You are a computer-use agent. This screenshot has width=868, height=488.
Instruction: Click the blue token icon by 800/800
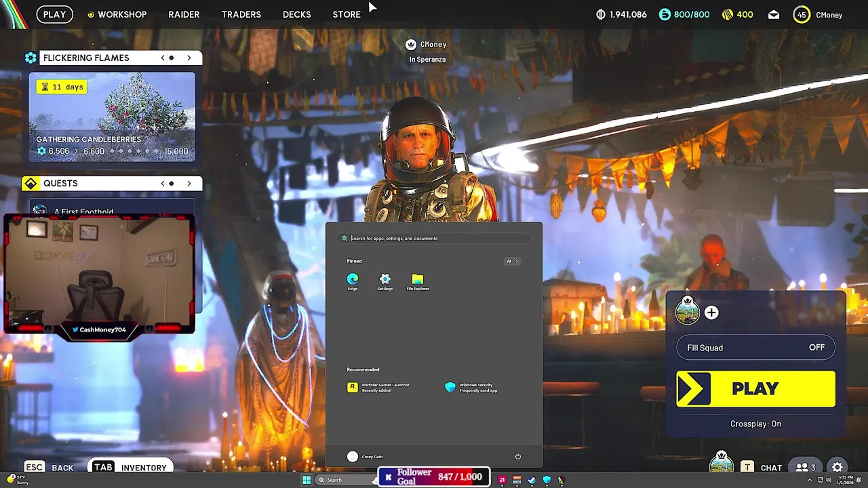[665, 14]
